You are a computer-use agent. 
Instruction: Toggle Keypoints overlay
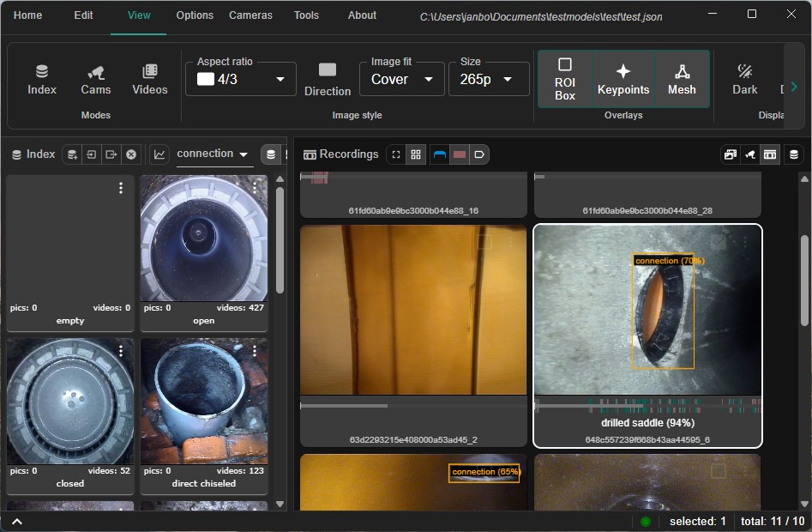(x=623, y=79)
